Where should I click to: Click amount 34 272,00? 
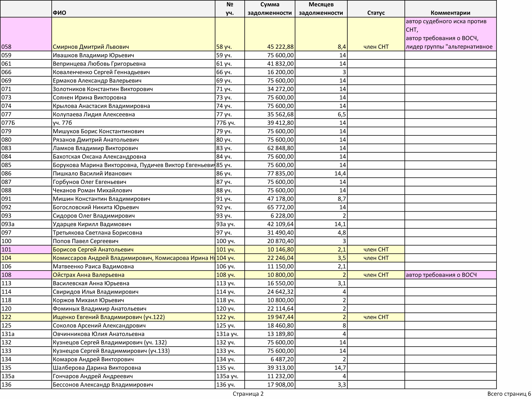280,89
